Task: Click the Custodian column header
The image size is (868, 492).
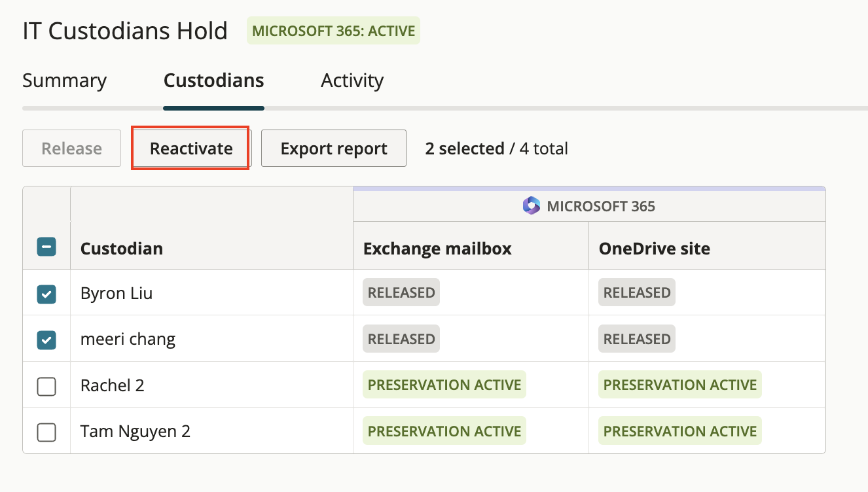Action: coord(122,249)
